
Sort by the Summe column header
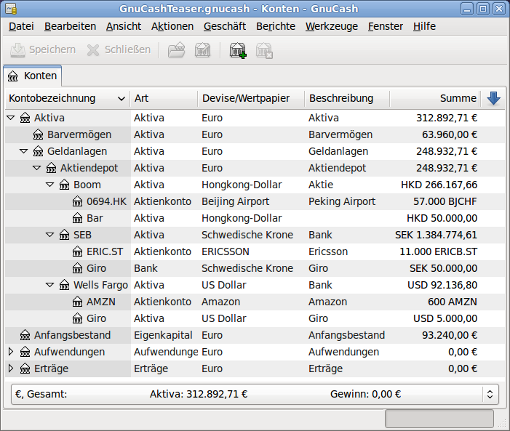pos(435,99)
